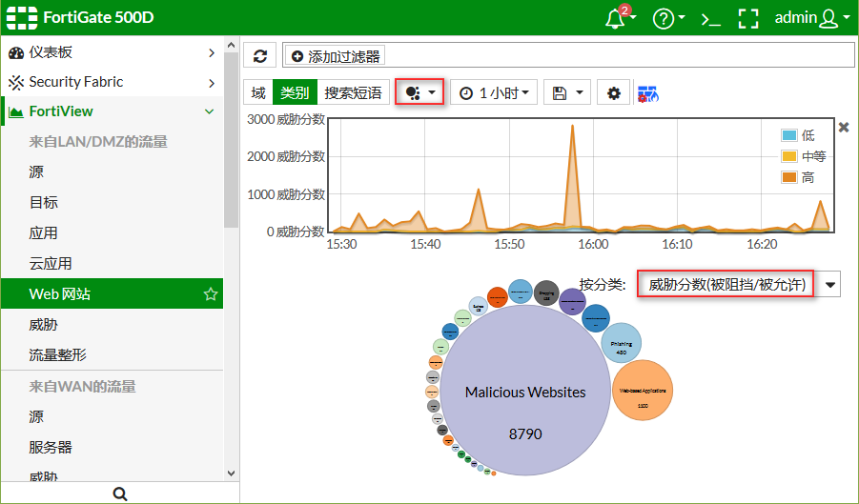Screen dimensions: 859x504
Task: Toggle the Web 网站 favorite star
Action: (x=211, y=294)
